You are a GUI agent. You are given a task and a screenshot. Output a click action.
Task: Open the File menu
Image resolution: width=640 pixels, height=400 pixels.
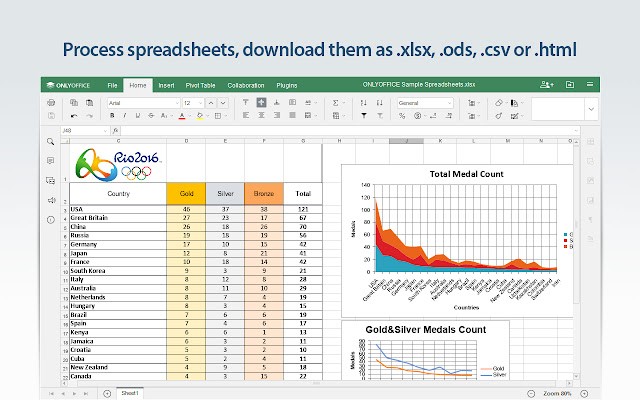click(113, 86)
